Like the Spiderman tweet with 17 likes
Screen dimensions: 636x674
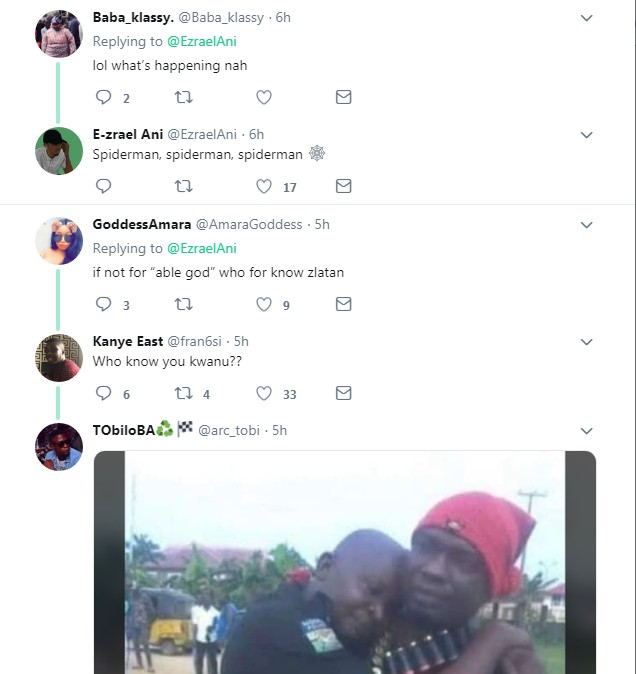tap(264, 186)
